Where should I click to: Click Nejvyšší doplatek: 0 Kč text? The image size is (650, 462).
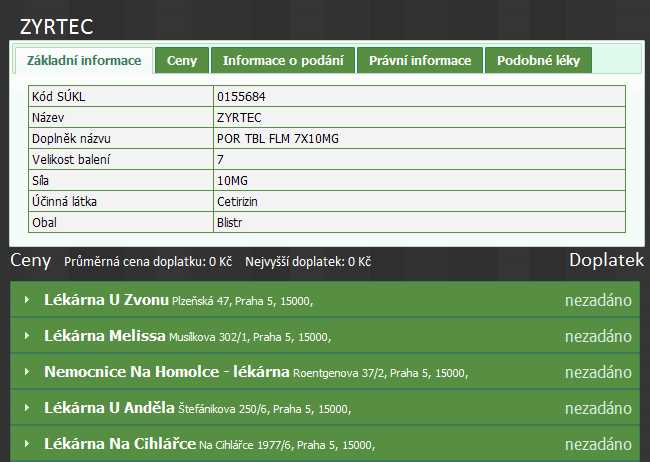click(x=308, y=262)
